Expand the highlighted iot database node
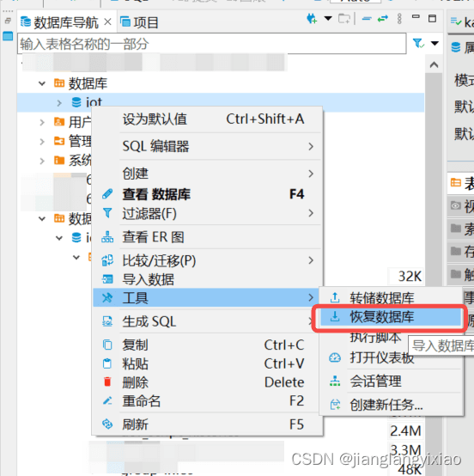Screen dimensions: 474x476 point(59,103)
